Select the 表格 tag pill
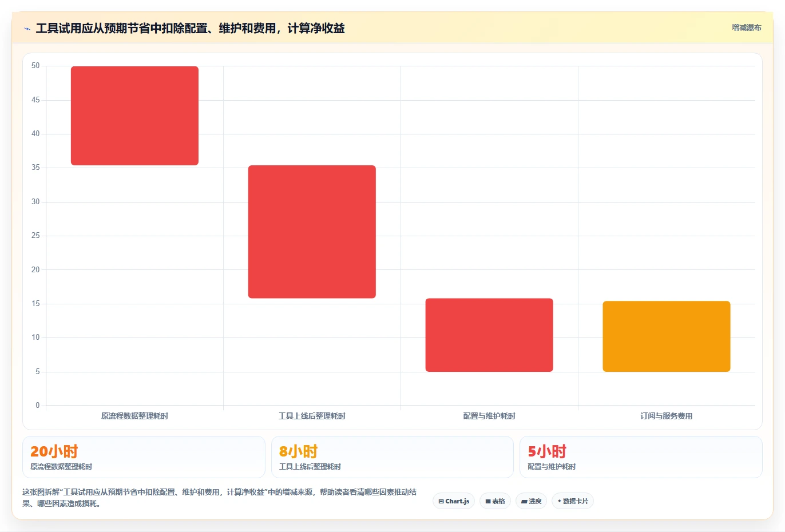Viewport: 785px width, 532px height. 495,501
